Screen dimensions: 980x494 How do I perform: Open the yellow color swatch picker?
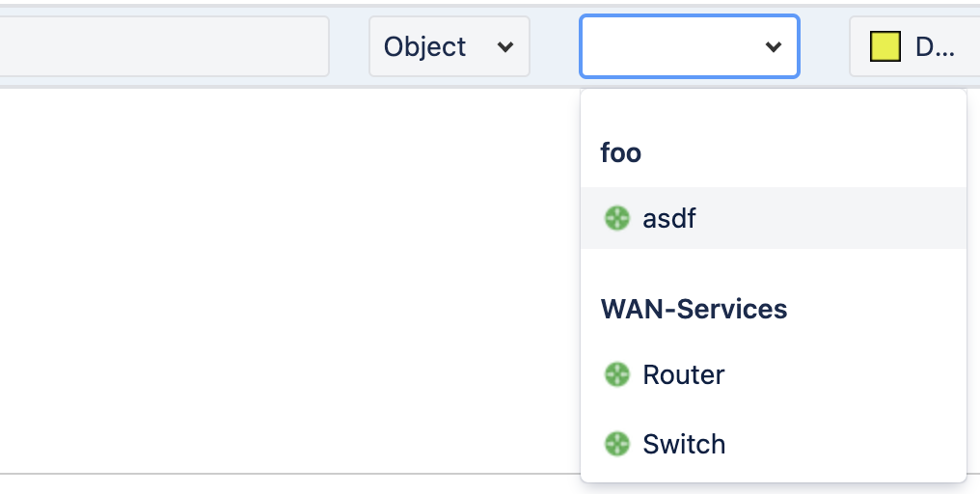885,47
